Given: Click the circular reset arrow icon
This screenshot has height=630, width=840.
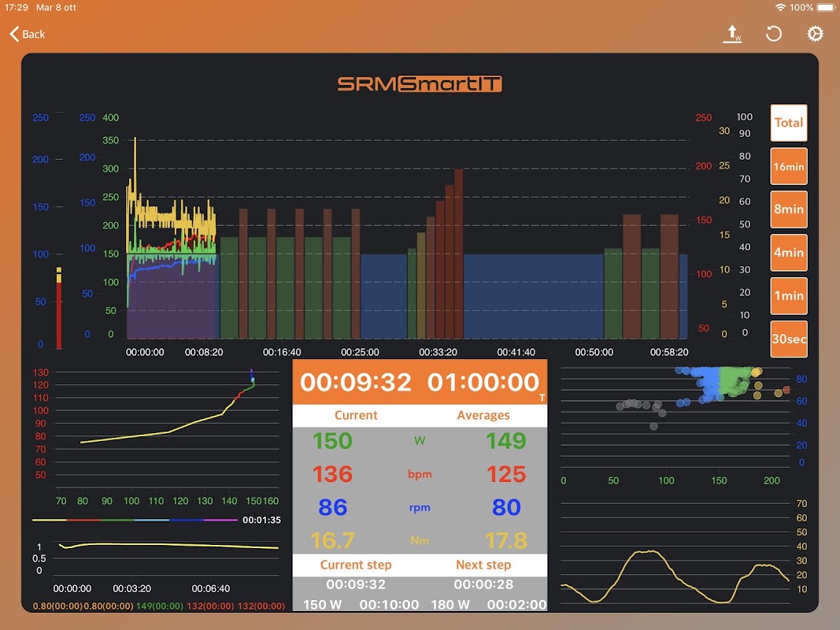Looking at the screenshot, I should click(x=774, y=35).
